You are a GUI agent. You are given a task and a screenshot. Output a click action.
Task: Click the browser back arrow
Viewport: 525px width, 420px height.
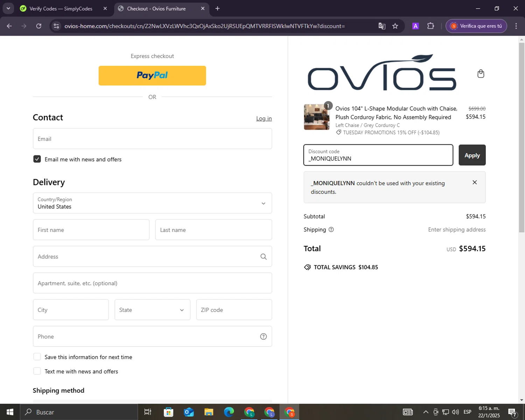tap(9, 26)
